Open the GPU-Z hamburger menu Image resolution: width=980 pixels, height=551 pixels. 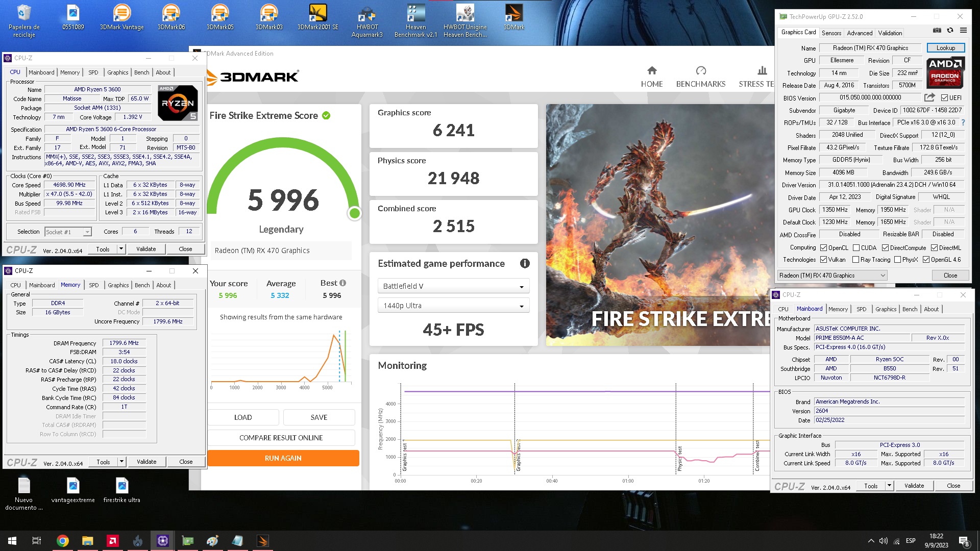963,31
